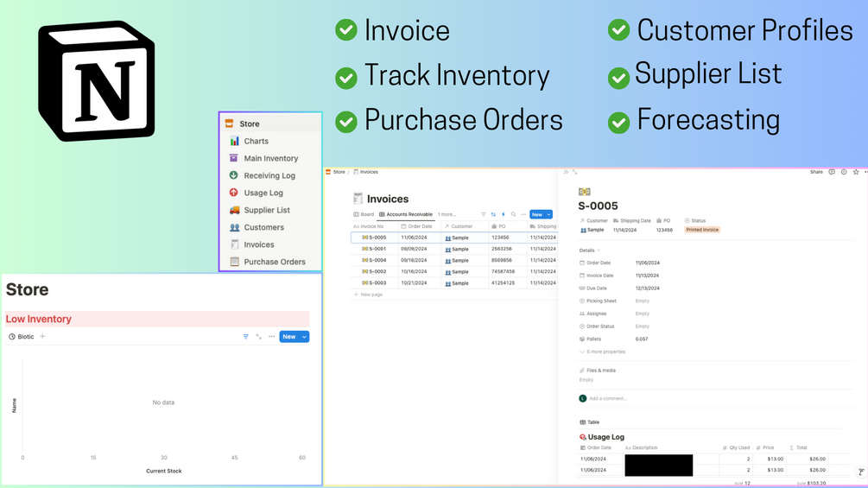Open the three-dot menu in Low Inventory toolbar
Screen dimensions: 868x488
[x=272, y=336]
